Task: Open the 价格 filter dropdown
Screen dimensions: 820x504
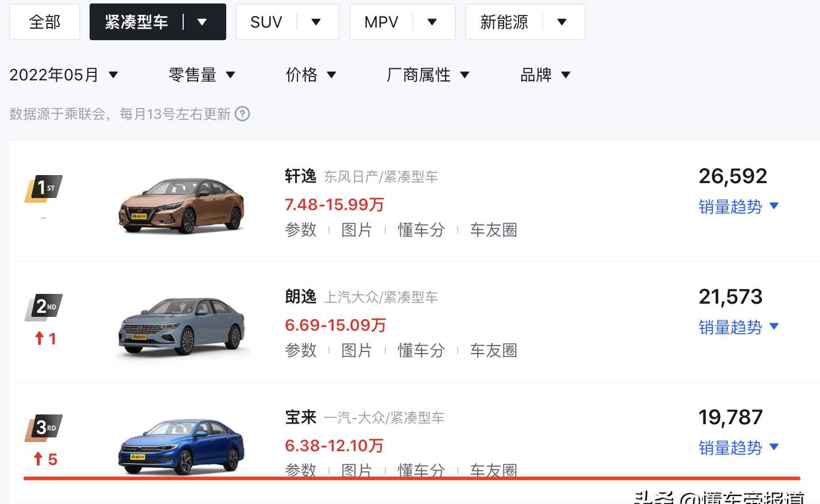Action: tap(311, 75)
